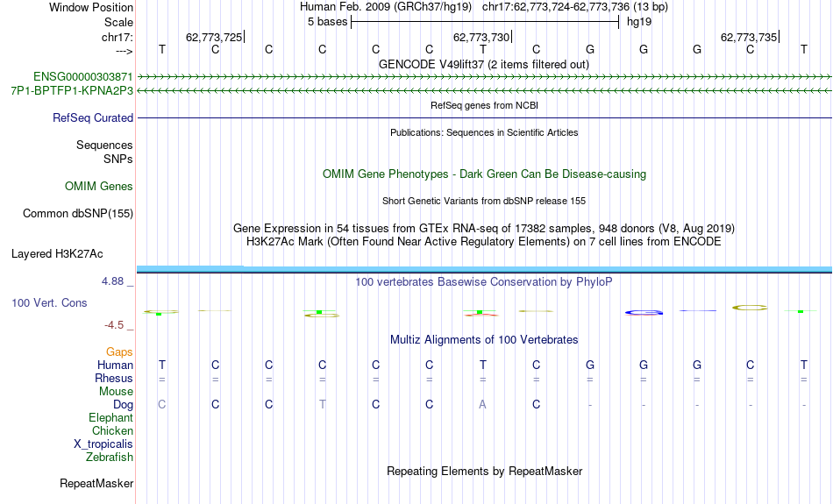This screenshot has width=833, height=504.
Task: Click the genome position chr17:62,773,724-62,773,736 text
Action: click(575, 7)
